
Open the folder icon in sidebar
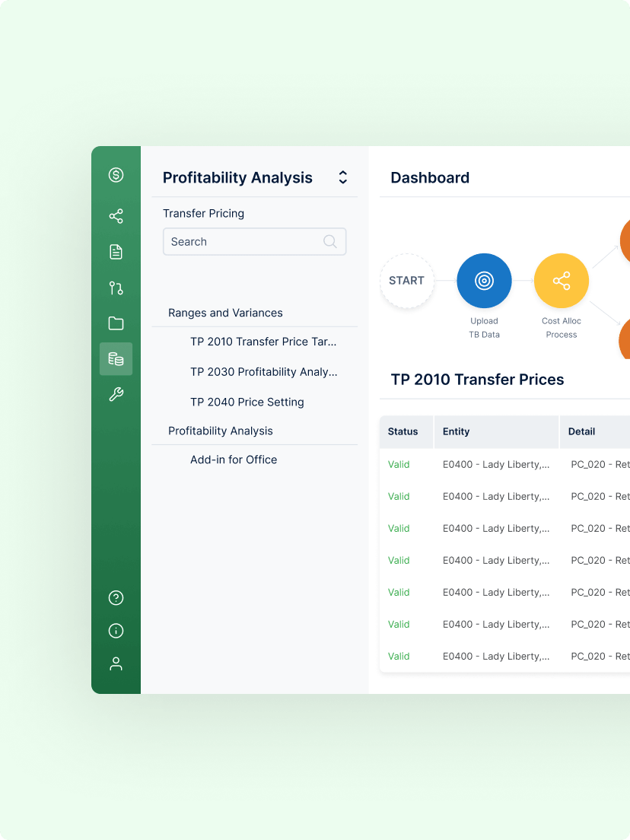pos(116,323)
